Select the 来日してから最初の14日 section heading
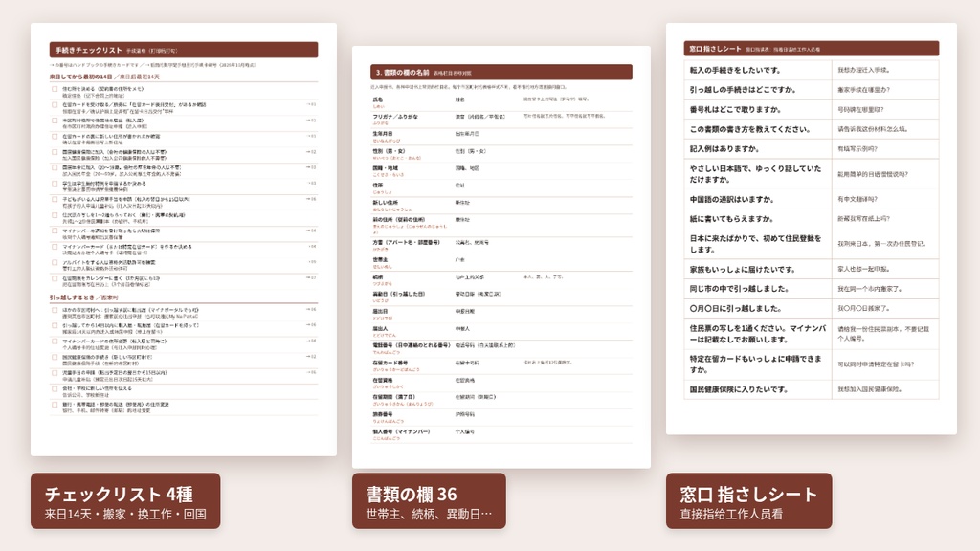The image size is (980, 551). 104,77
